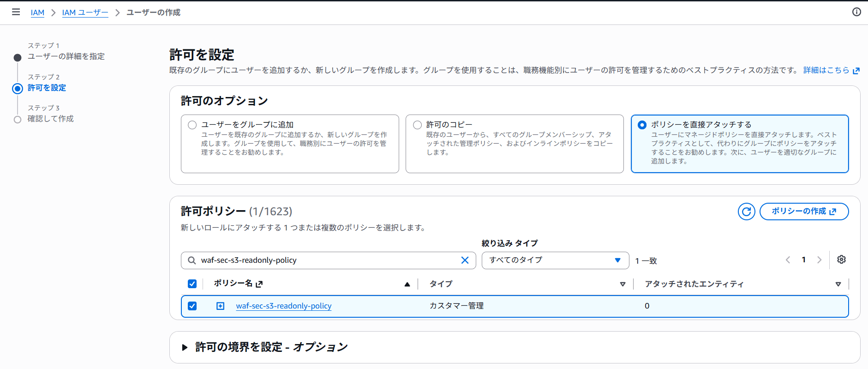Click the ポリシー名 column header

(233, 284)
